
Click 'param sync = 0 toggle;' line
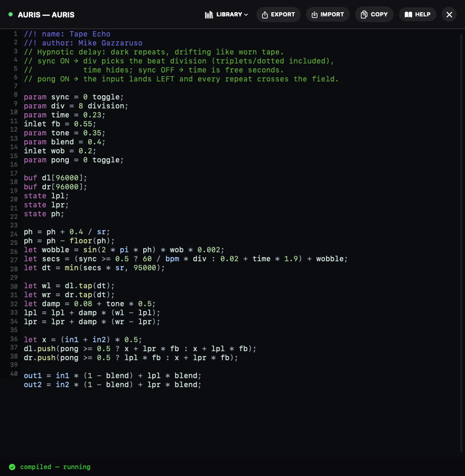pyautogui.click(x=73, y=97)
